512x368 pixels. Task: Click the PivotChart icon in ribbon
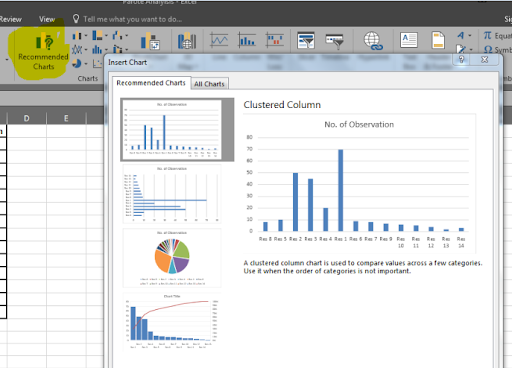150,41
